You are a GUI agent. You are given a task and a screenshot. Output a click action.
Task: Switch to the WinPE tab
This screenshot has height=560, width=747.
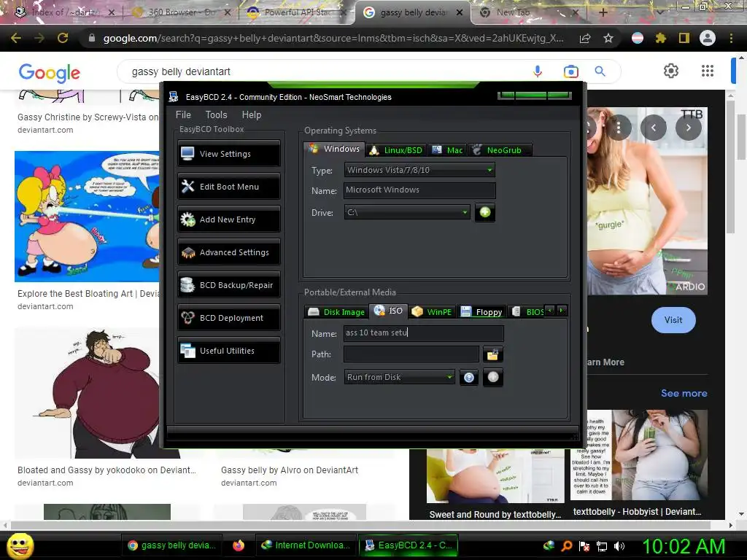click(x=432, y=312)
